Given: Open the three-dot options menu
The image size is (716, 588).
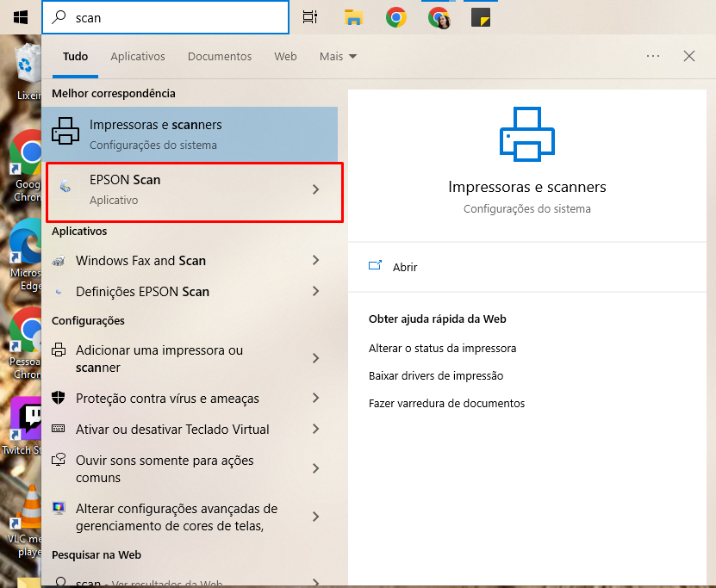Looking at the screenshot, I should click(653, 57).
